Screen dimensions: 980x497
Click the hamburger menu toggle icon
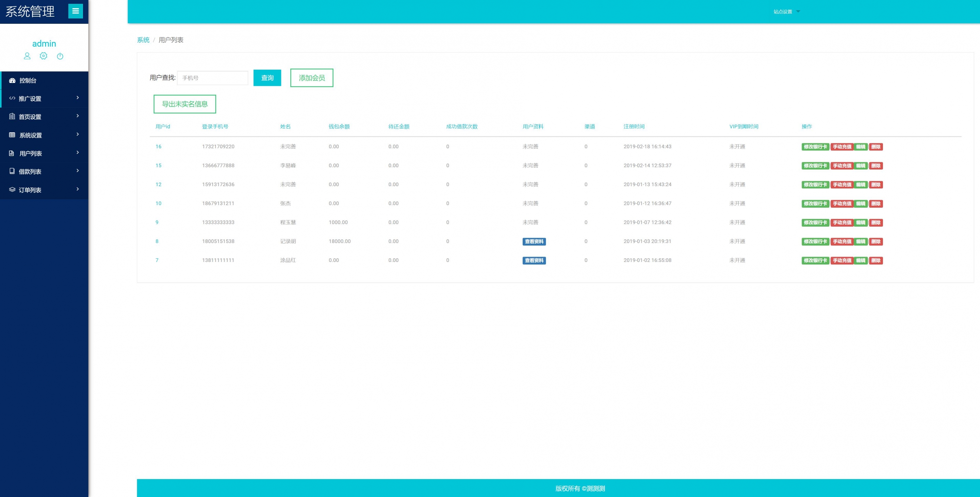(75, 11)
